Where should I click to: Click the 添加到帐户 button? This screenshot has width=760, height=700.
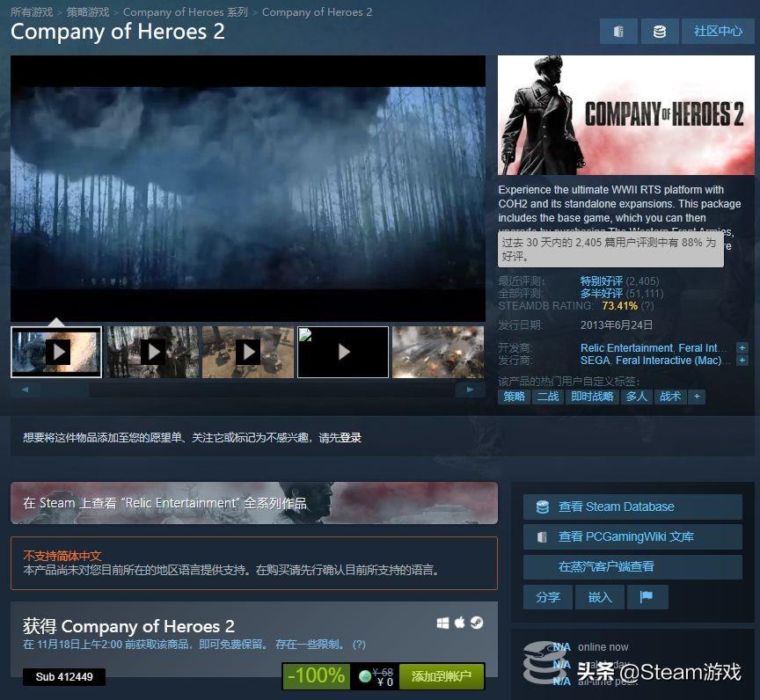(x=442, y=676)
